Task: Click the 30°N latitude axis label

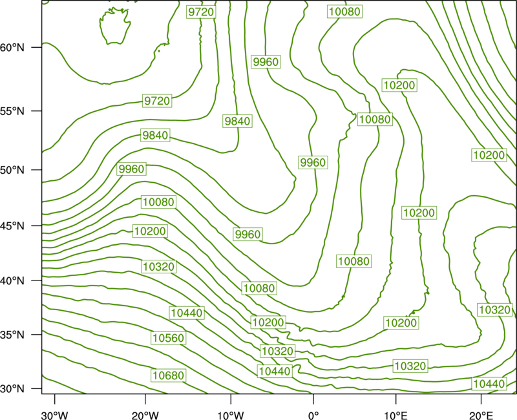Action: click(x=12, y=389)
